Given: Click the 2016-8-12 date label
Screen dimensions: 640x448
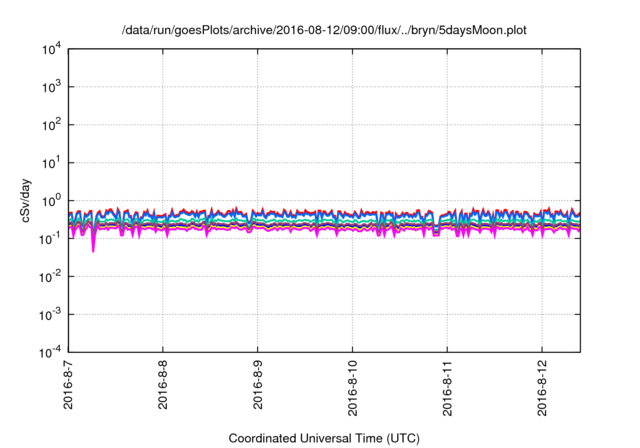Looking at the screenshot, I should click(x=542, y=388).
